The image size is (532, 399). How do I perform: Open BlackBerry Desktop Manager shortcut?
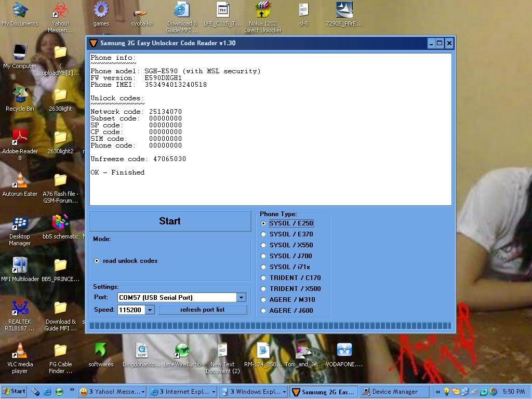pyautogui.click(x=20, y=230)
